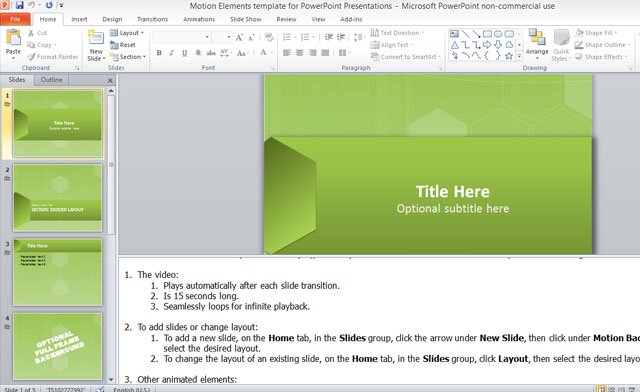Open the File tab
640x392 pixels.
point(15,19)
